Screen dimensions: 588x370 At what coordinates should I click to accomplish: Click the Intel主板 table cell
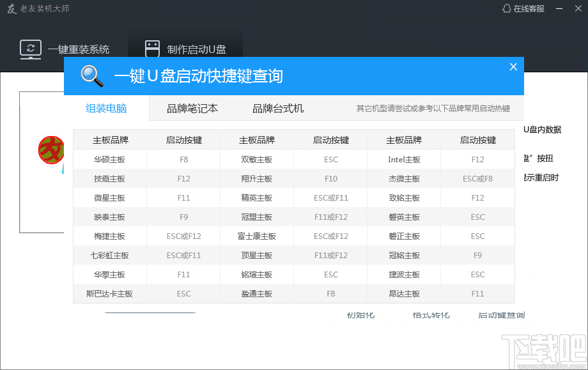pyautogui.click(x=404, y=159)
